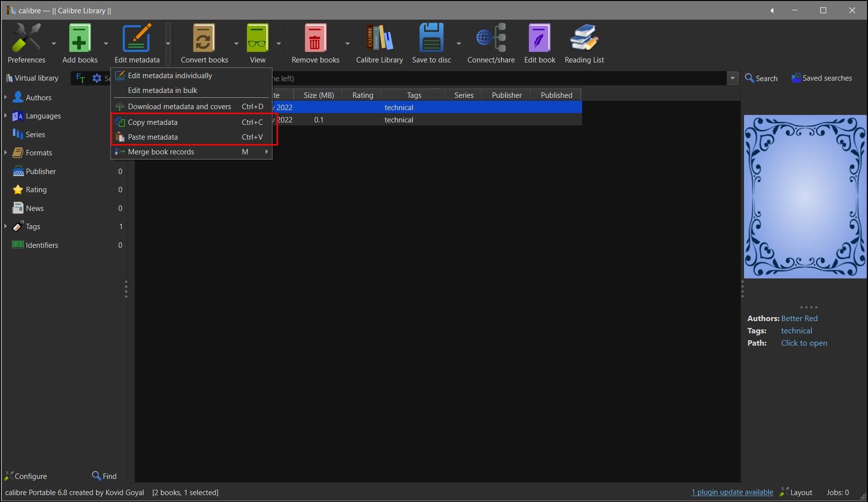The height and width of the screenshot is (502, 868).
Task: Open the Add books dropdown arrow
Action: (x=106, y=43)
